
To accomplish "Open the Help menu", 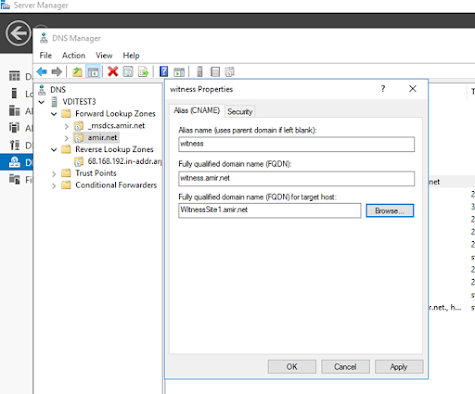I will [131, 55].
